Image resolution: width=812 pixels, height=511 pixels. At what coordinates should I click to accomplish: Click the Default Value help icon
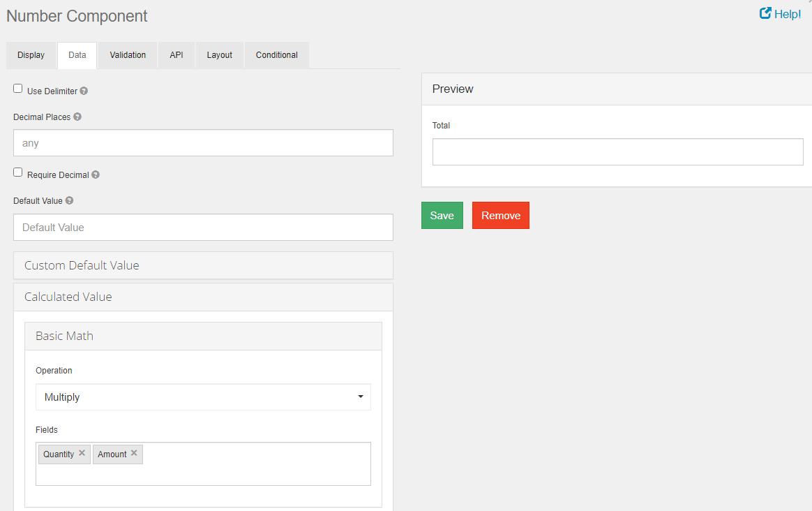pyautogui.click(x=70, y=201)
